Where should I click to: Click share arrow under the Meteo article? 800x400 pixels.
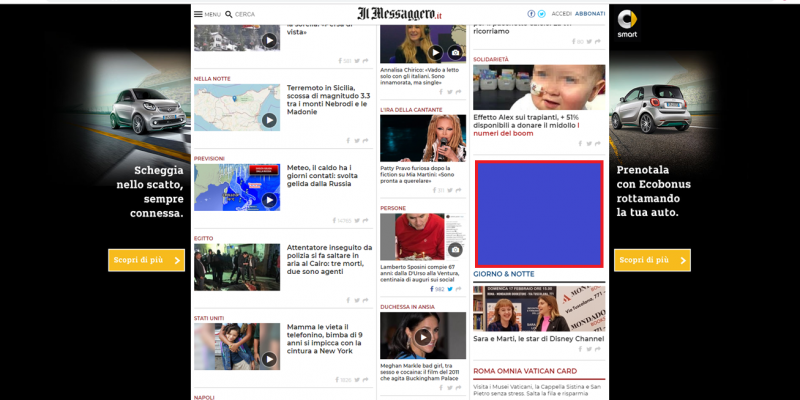click(365, 220)
